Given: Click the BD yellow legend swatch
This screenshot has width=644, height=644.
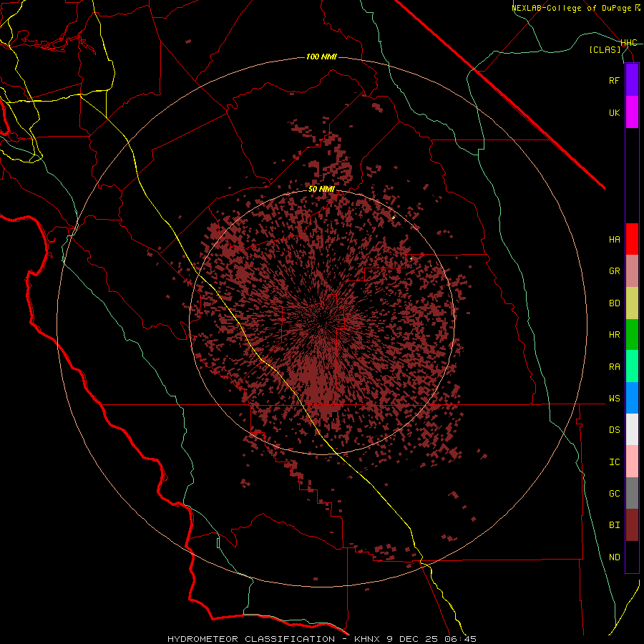Looking at the screenshot, I should [632, 303].
